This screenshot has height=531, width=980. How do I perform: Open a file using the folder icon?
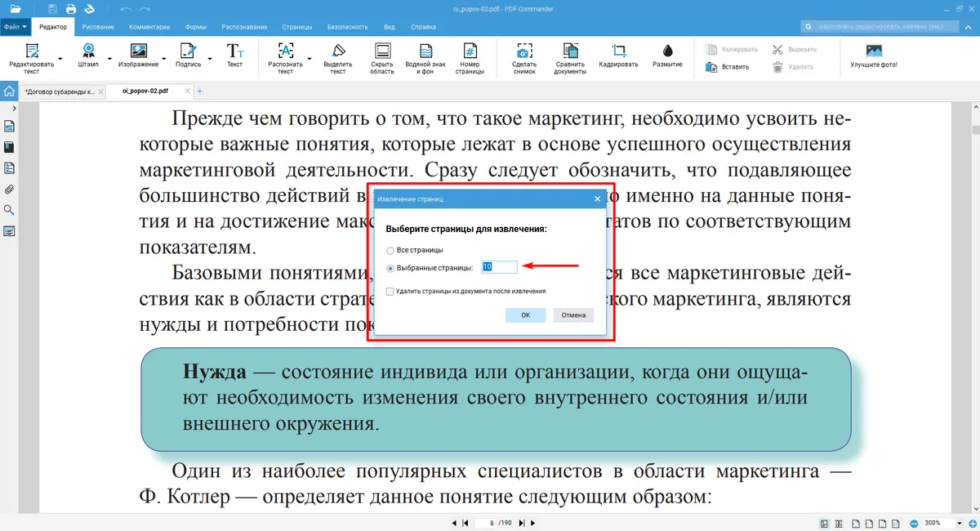pyautogui.click(x=16, y=9)
